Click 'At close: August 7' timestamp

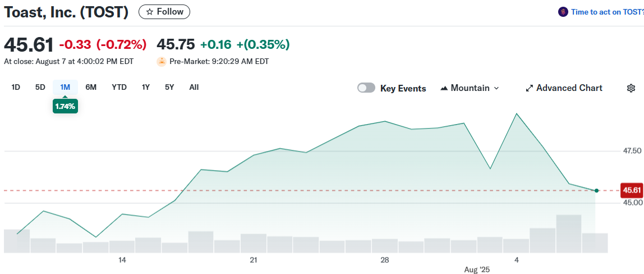tap(68, 62)
